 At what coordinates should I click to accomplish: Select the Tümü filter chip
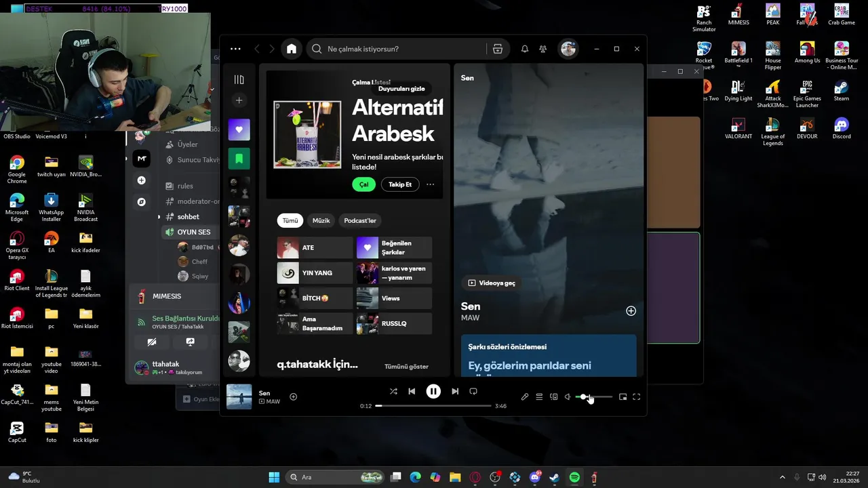tap(290, 220)
